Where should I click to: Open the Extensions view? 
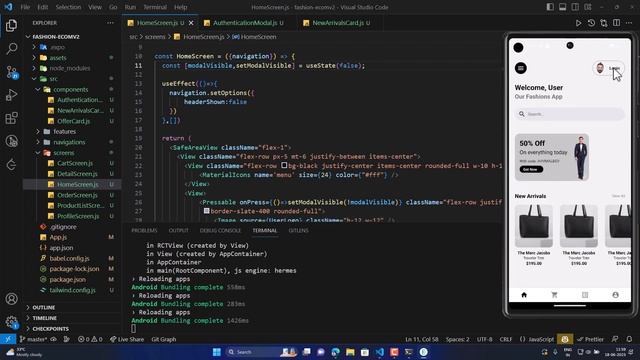(x=11, y=118)
